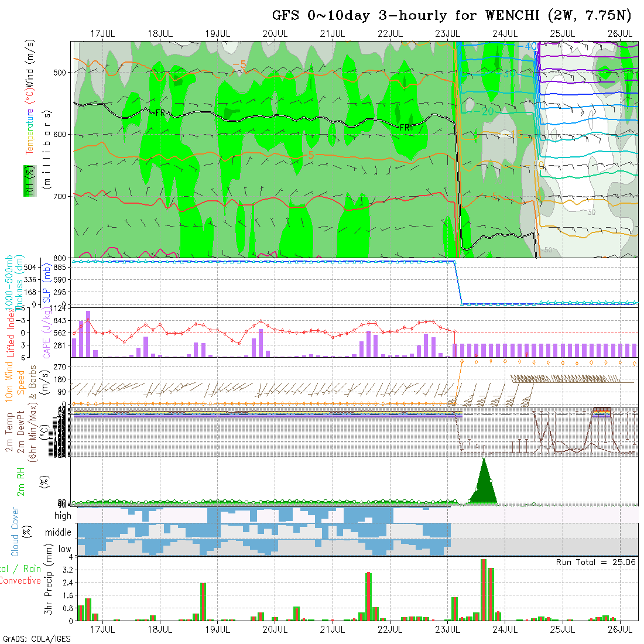This screenshot has width=644, height=644.
Task: Select the 24JUL label on the bottom axis
Action: tap(505, 629)
